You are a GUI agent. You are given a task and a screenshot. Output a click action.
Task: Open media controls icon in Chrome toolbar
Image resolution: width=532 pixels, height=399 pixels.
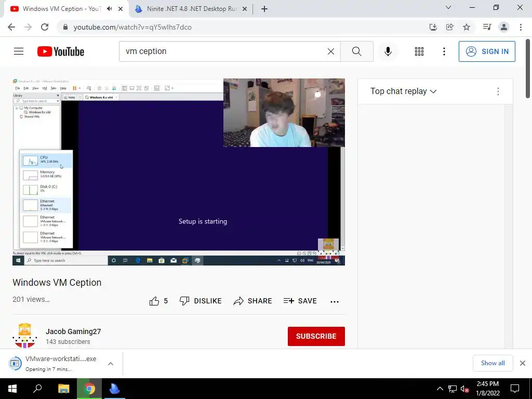487,27
